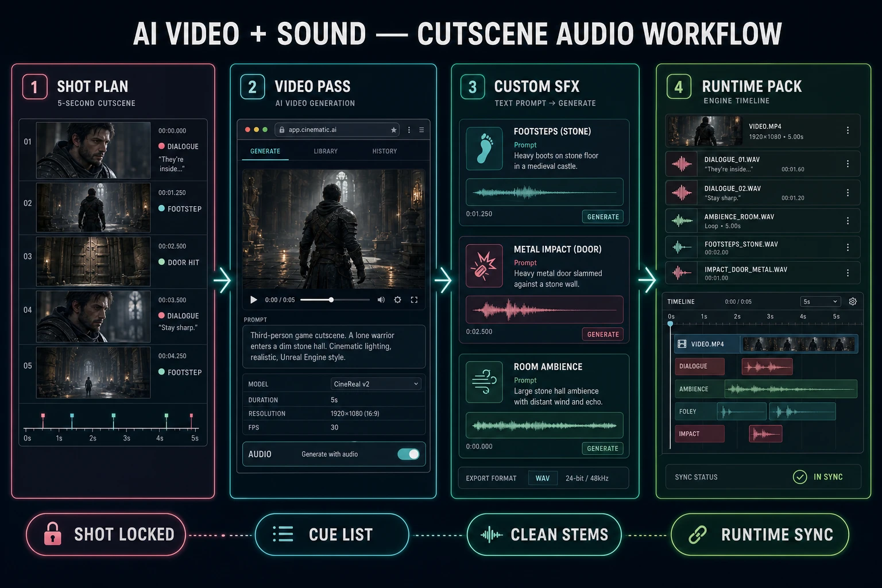The height and width of the screenshot is (588, 882).
Task: Open options menu for VIDEO.MP4 asset
Action: [848, 131]
